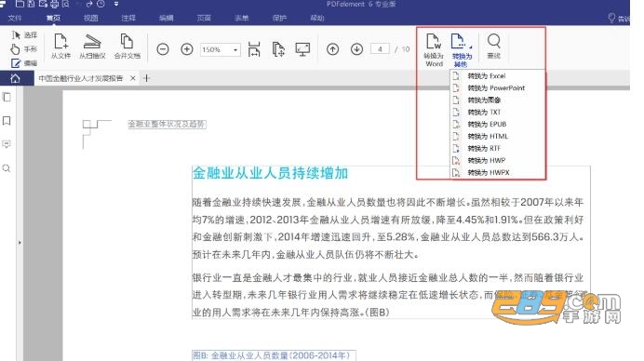644x361 pixels.
Task: Click the save quick-access icon
Action: [32, 4]
